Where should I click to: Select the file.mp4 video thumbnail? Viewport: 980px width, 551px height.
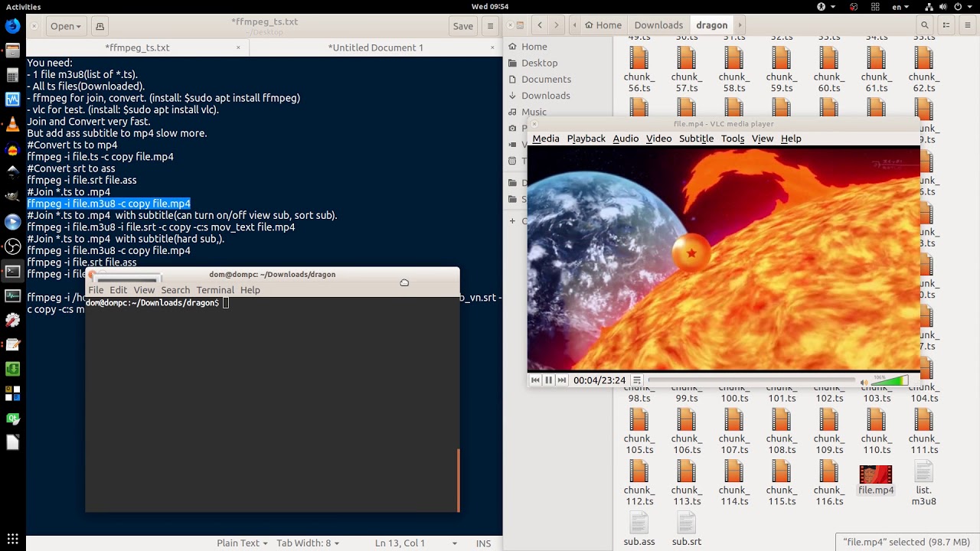pyautogui.click(x=876, y=474)
